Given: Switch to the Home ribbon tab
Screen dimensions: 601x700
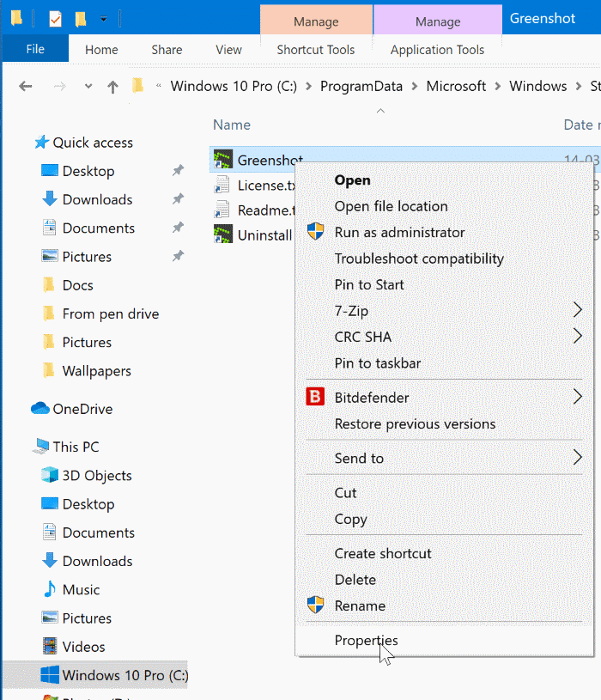Looking at the screenshot, I should [101, 50].
